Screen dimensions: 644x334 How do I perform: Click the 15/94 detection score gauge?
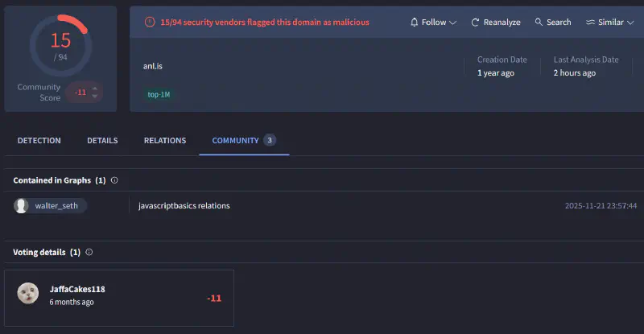60,46
